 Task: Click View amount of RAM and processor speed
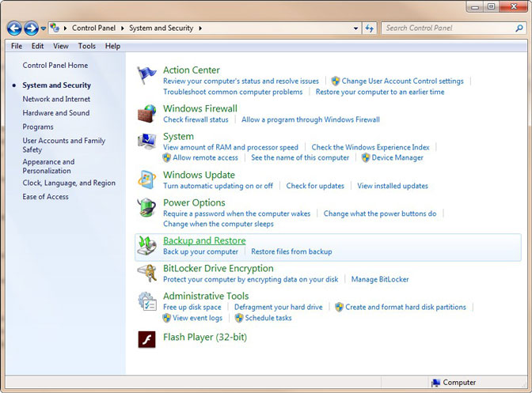pyautogui.click(x=230, y=147)
